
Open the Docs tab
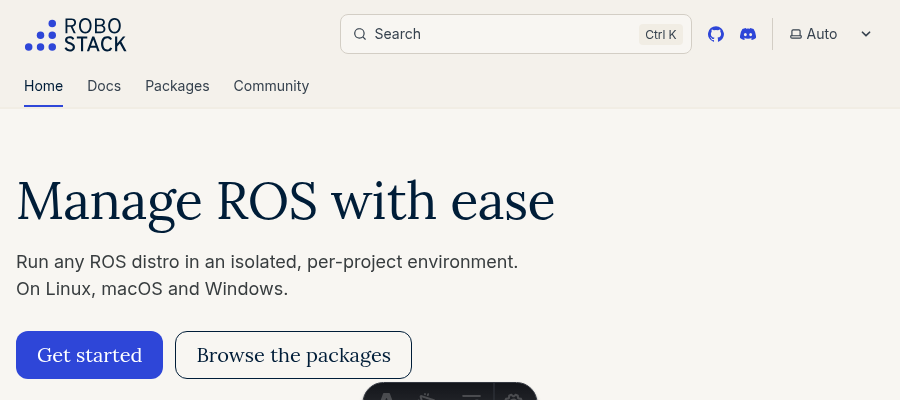tap(104, 86)
